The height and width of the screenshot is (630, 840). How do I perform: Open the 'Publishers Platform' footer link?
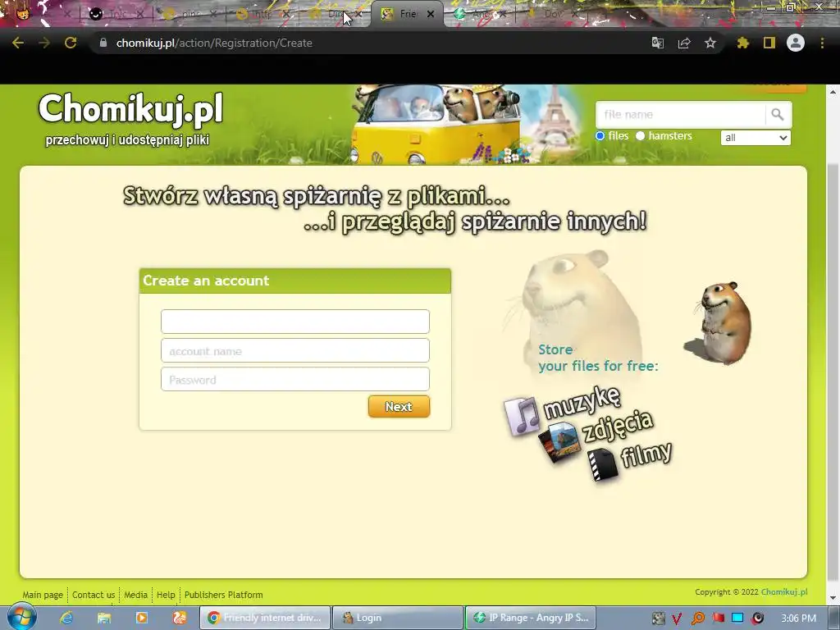pos(223,595)
